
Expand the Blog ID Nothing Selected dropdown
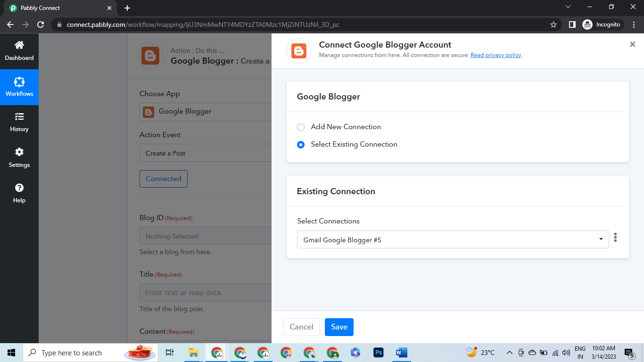[206, 236]
